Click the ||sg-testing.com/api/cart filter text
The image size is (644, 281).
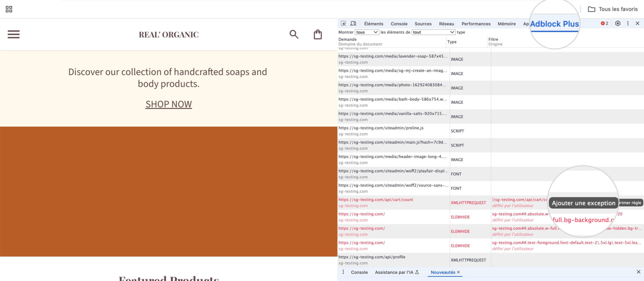pyautogui.click(x=520, y=199)
